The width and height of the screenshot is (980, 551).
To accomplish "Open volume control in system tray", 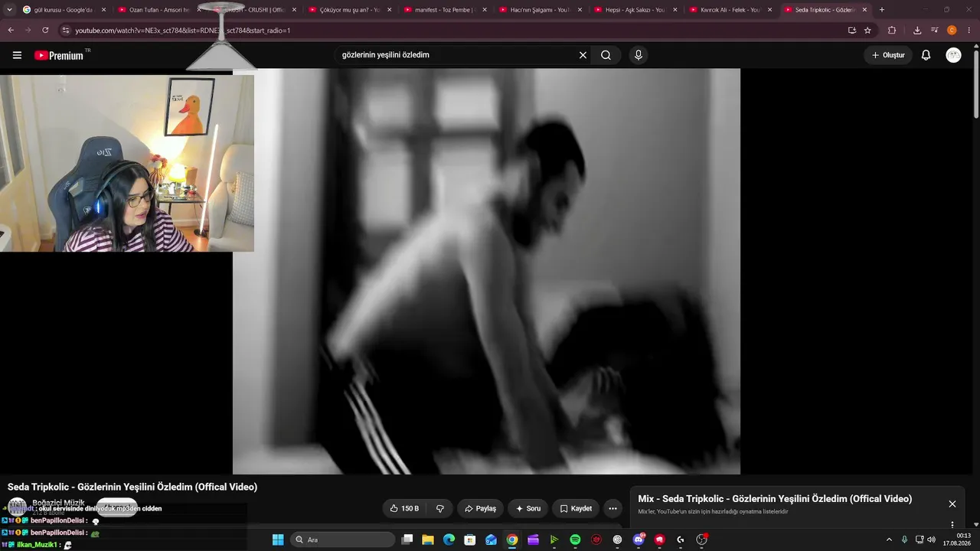I will coord(931,540).
